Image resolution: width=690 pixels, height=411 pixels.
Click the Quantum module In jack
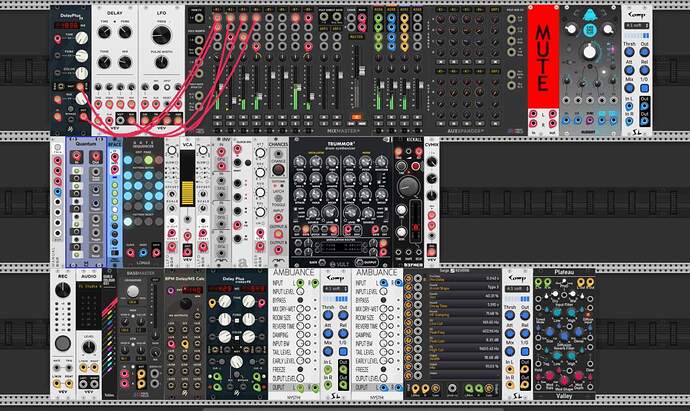pyautogui.click(x=77, y=156)
